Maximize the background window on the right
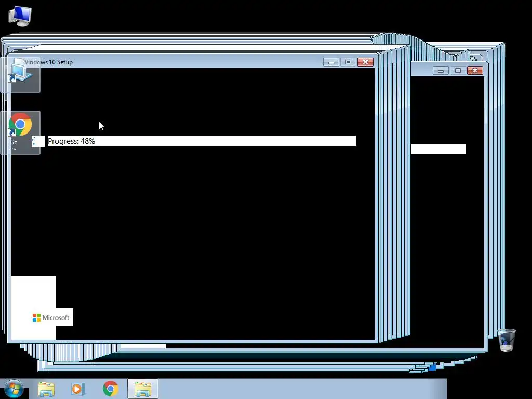532x399 pixels. [458, 71]
